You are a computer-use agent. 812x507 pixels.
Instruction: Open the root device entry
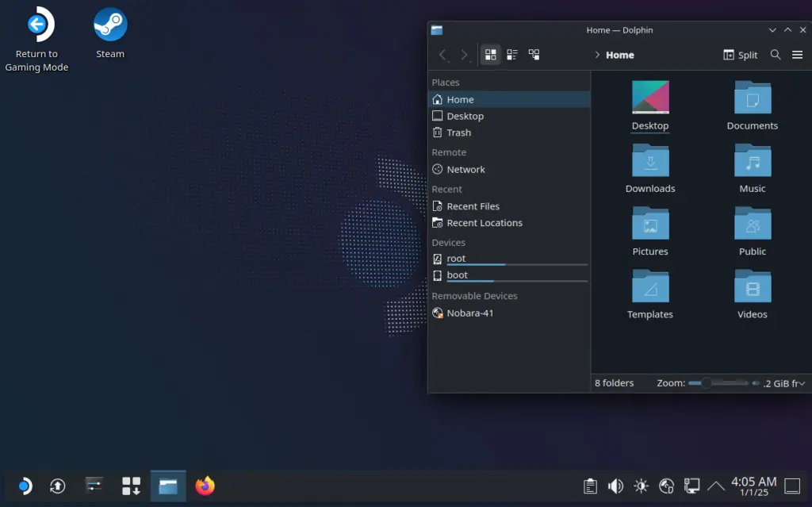coord(456,259)
